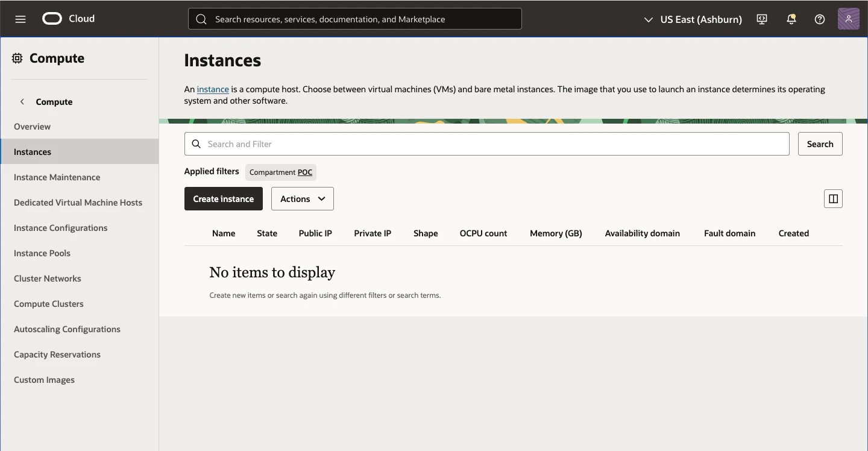Click the magnifier icon in Search and Filter
The height and width of the screenshot is (451, 868).
pos(197,144)
